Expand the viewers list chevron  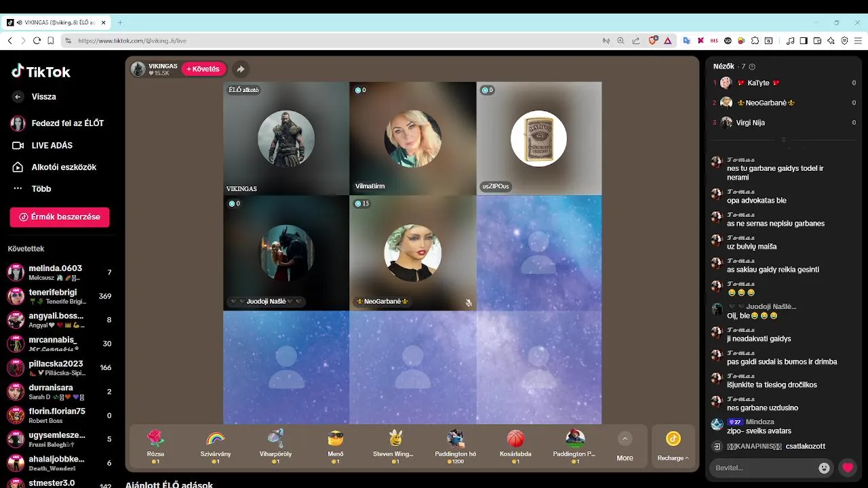pyautogui.click(x=783, y=140)
